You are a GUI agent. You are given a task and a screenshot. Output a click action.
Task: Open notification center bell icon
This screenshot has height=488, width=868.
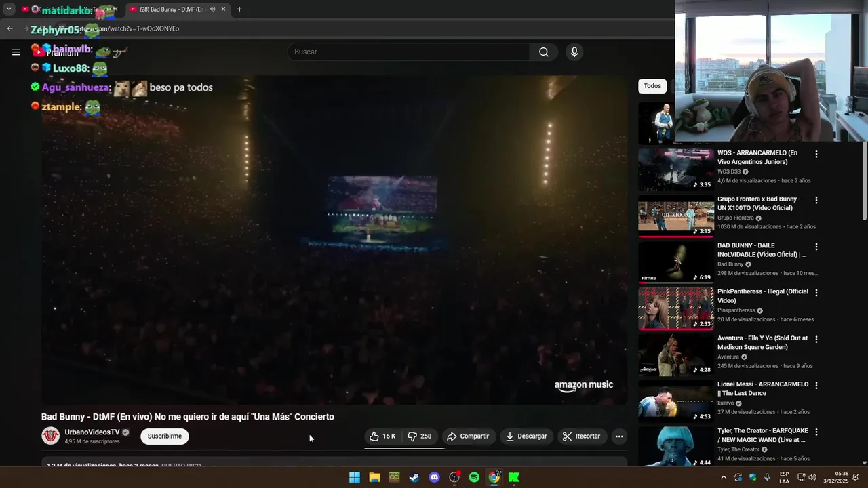tap(856, 477)
